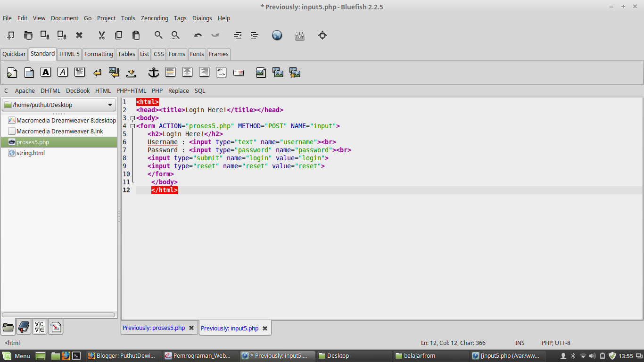This screenshot has width=644, height=362.
Task: Switch to the Tables toolbar tab
Action: [126, 54]
